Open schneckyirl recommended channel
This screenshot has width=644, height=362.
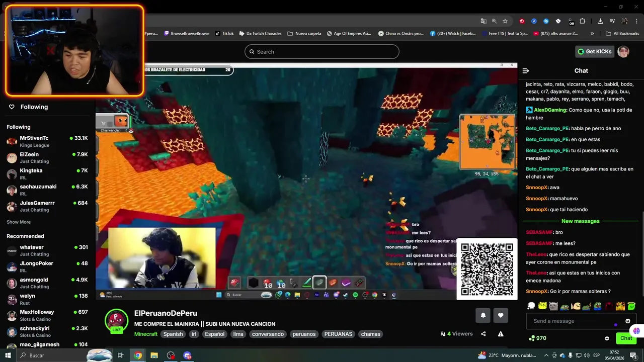pos(48,331)
